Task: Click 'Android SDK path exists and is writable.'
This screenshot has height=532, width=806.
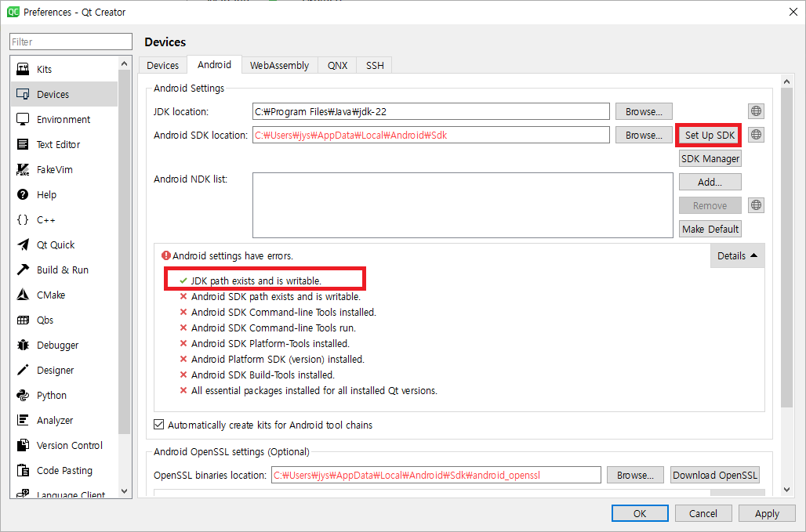Action: coord(275,296)
